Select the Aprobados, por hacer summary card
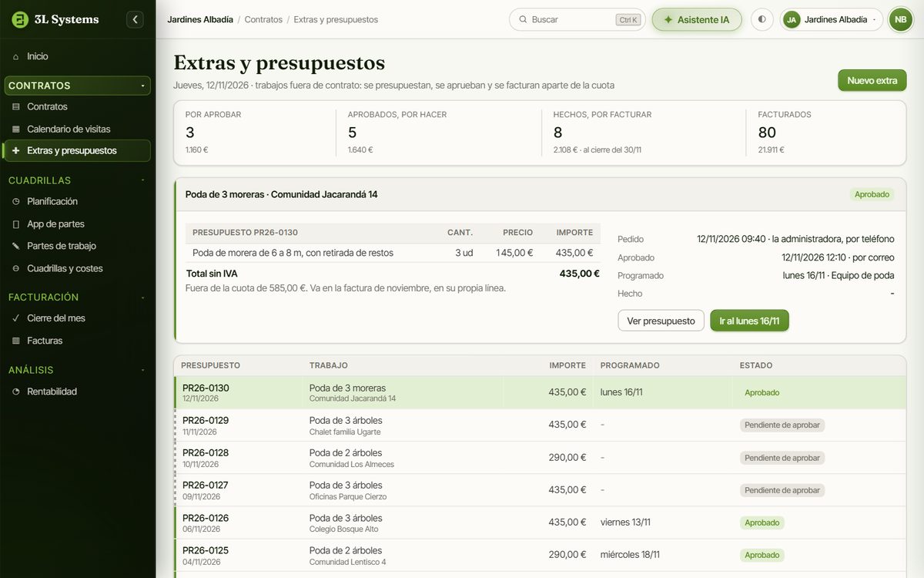The width and height of the screenshot is (924, 578). [x=439, y=132]
